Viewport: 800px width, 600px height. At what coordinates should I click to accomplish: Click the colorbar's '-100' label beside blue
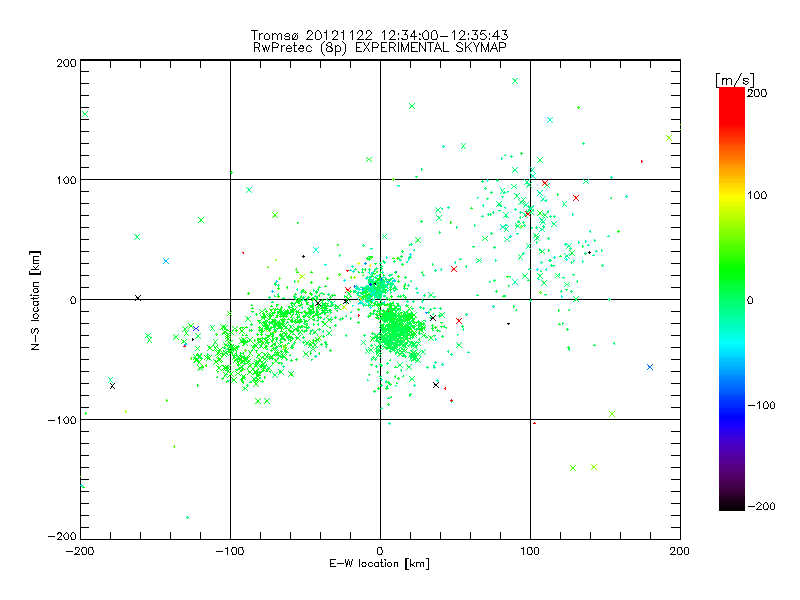click(761, 405)
